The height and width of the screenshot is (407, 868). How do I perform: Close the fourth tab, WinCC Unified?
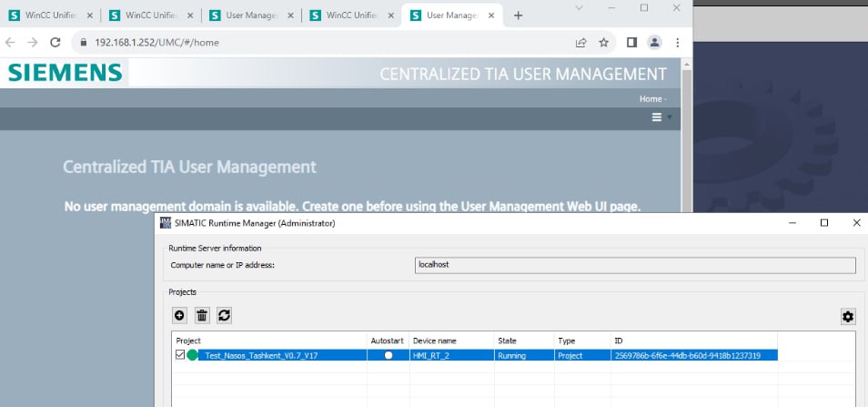click(391, 15)
